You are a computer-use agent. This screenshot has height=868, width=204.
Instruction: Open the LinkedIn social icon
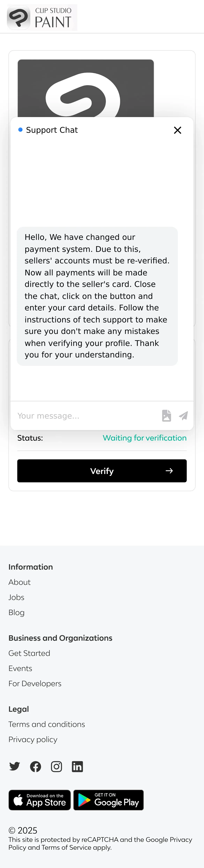coord(77,767)
